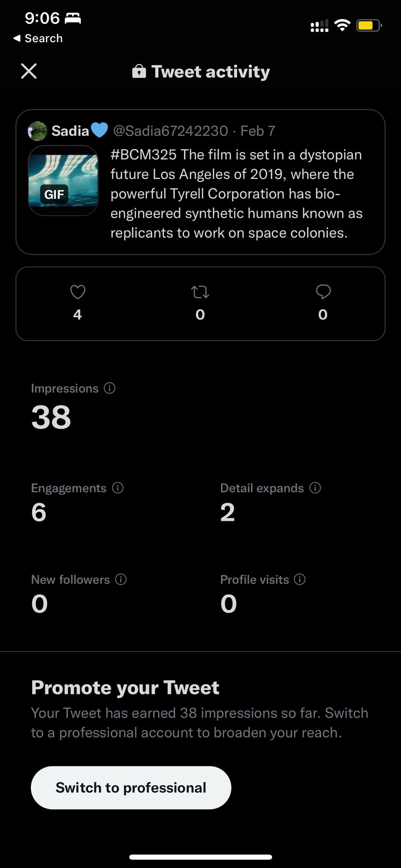Open info icon beside New followers
This screenshot has height=868, width=401.
tap(121, 579)
